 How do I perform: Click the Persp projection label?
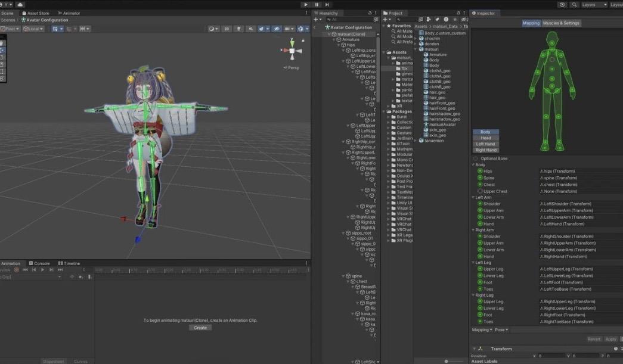[292, 68]
